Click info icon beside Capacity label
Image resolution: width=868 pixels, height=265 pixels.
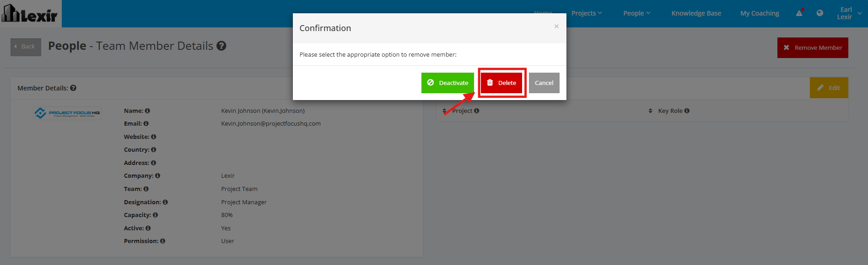[156, 215]
